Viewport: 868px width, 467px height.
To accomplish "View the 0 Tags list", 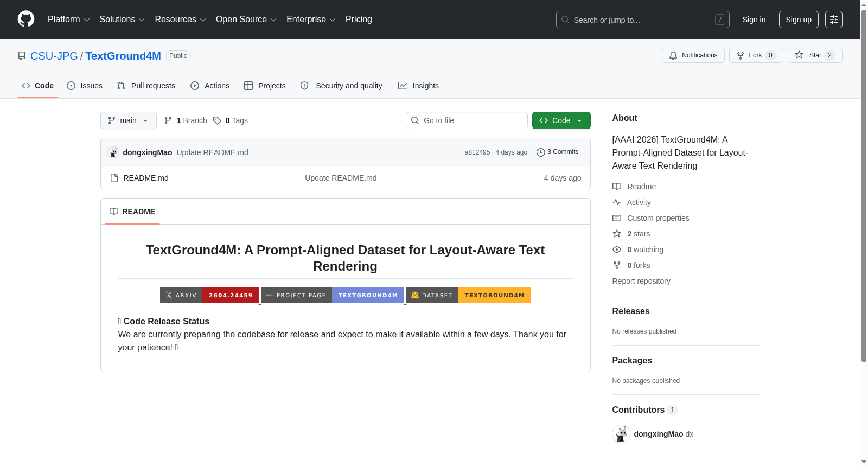I will 231,120.
